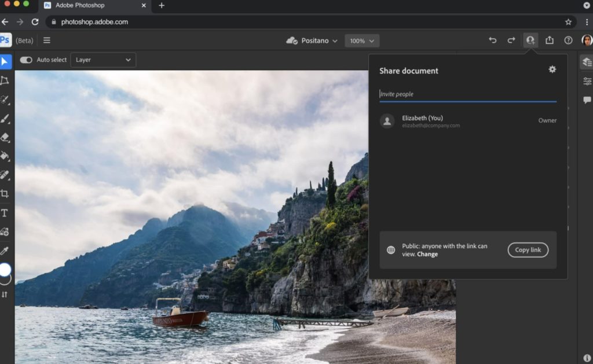The width and height of the screenshot is (593, 364).
Task: Open a new browser tab
Action: tap(162, 5)
